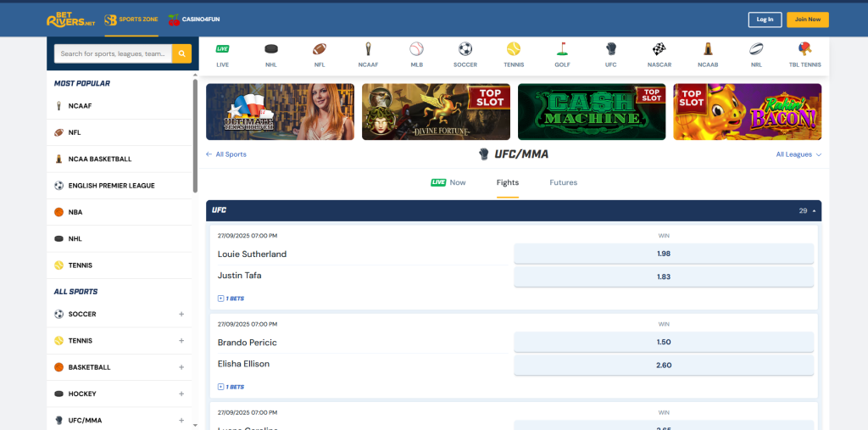This screenshot has height=430, width=868.
Task: Open Divine Fortune slot banner
Action: click(x=437, y=112)
